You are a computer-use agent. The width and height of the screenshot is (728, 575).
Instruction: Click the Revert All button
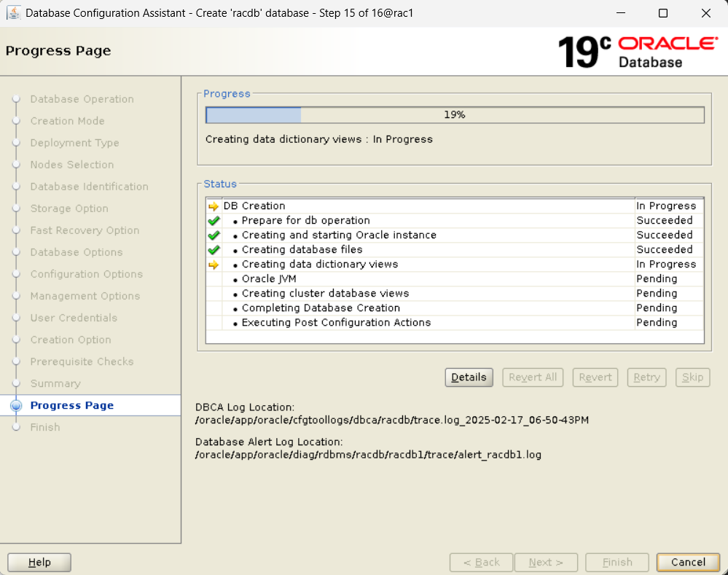click(x=533, y=378)
